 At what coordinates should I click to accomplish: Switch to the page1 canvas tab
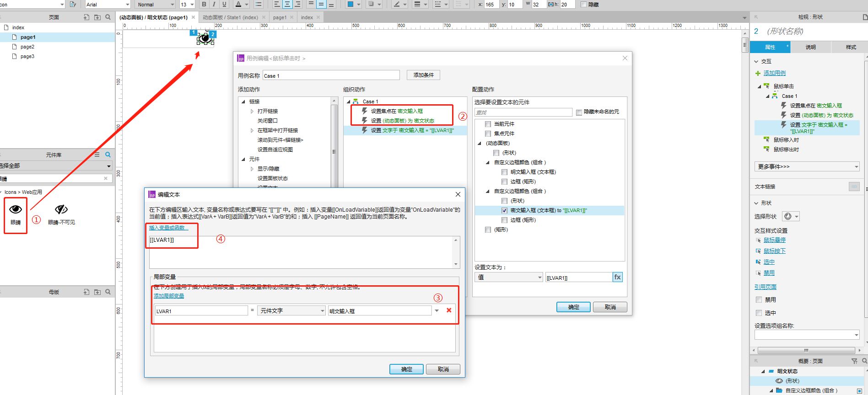(280, 17)
